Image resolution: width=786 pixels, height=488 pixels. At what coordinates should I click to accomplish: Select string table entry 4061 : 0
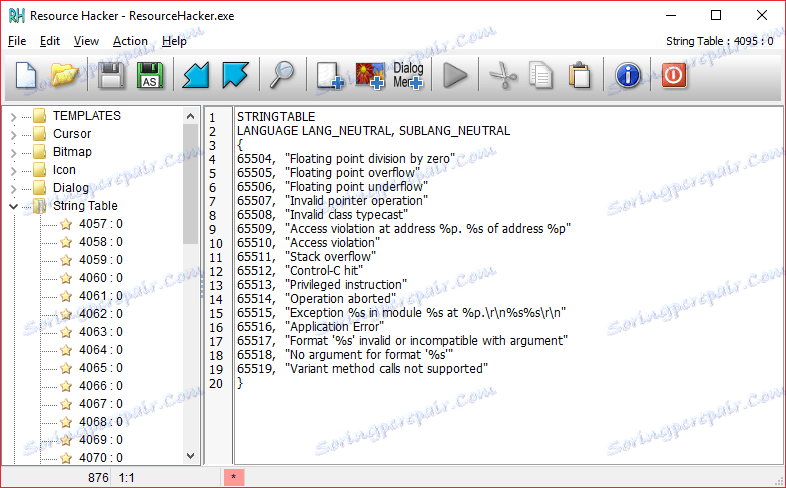101,296
